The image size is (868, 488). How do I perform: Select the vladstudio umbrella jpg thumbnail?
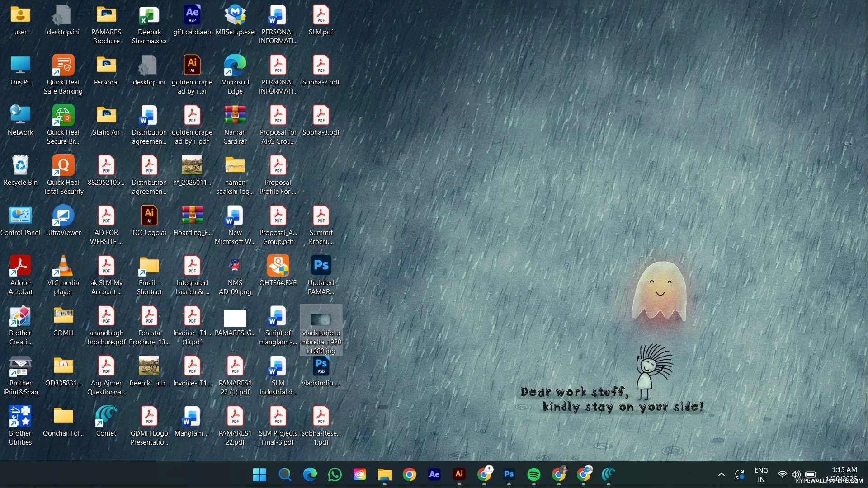[321, 320]
